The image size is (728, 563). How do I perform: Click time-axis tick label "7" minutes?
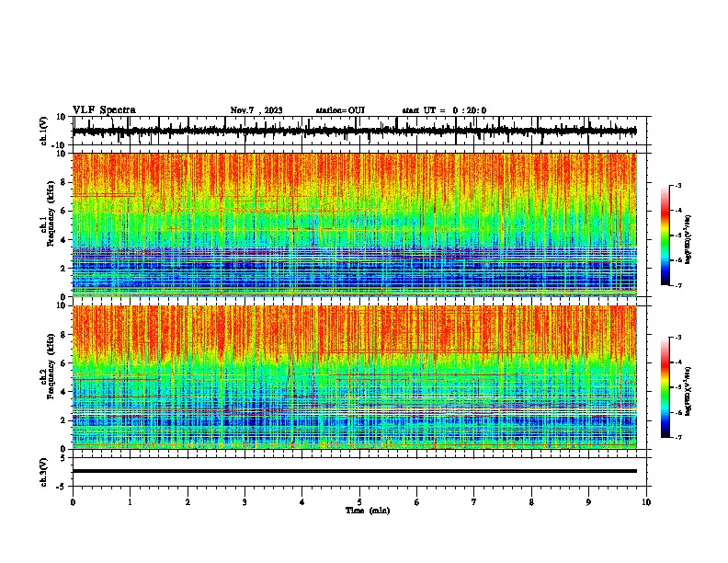[x=474, y=502]
